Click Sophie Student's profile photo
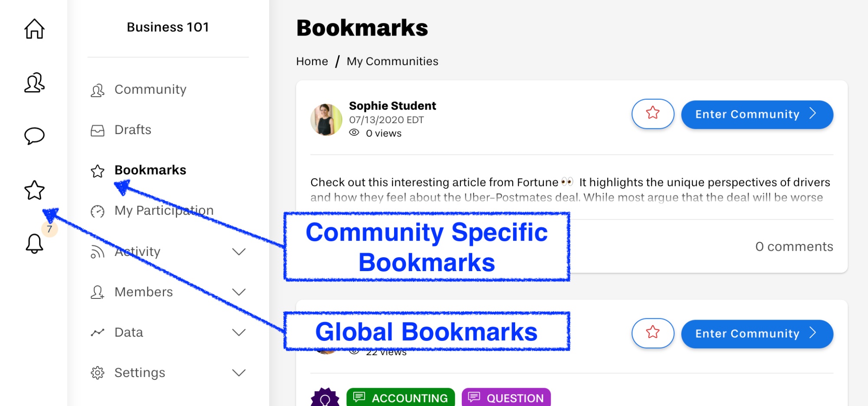The image size is (868, 406). click(x=326, y=120)
